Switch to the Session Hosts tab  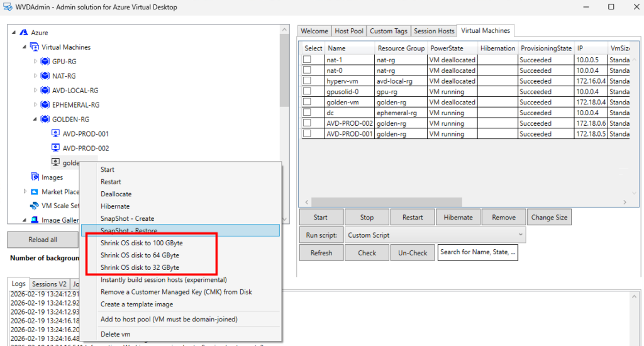tap(434, 31)
